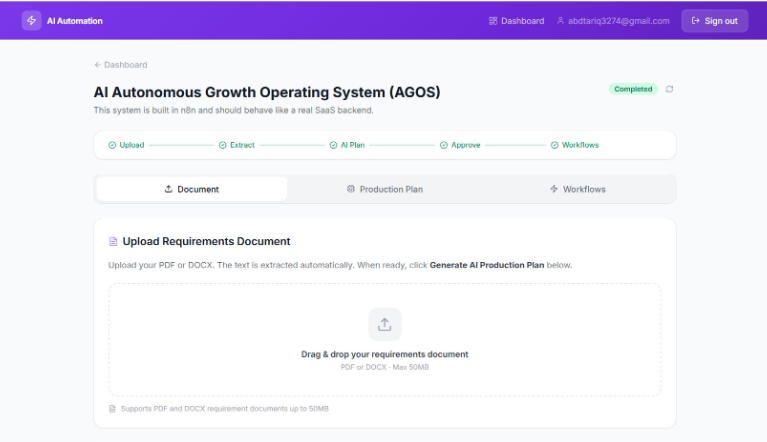
Task: Click the Approve step label
Action: click(466, 145)
